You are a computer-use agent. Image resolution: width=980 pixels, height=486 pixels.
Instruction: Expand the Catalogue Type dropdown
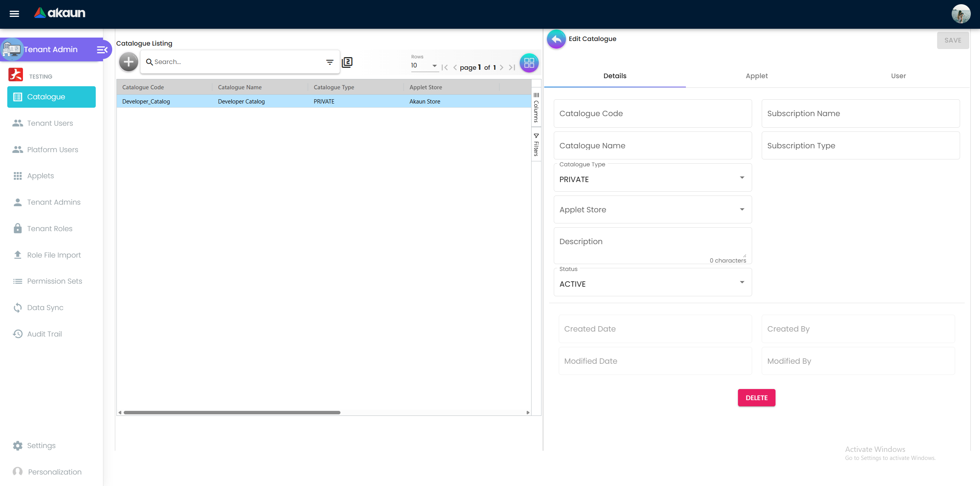point(653,178)
